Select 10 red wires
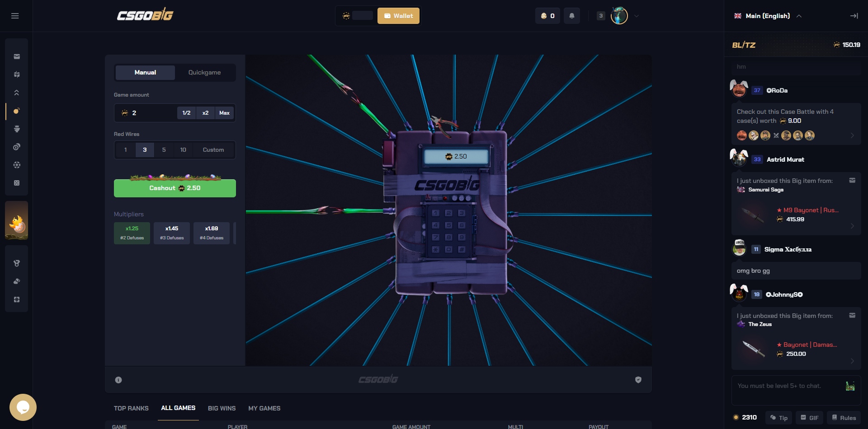This screenshot has width=868, height=429. click(x=183, y=150)
